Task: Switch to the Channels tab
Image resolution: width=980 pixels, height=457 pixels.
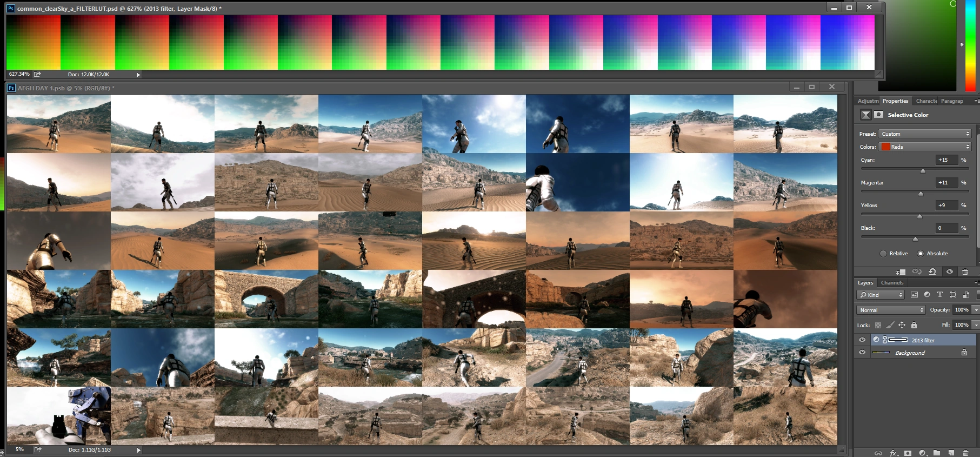Action: (x=892, y=283)
